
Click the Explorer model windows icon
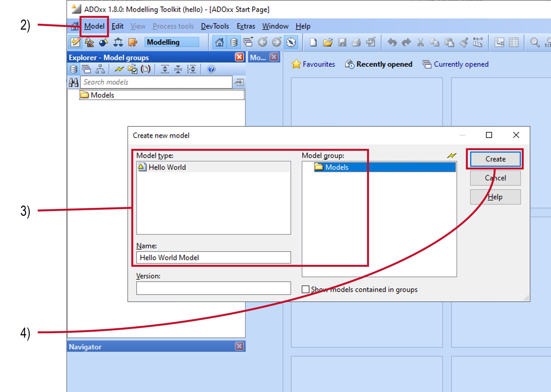point(86,69)
